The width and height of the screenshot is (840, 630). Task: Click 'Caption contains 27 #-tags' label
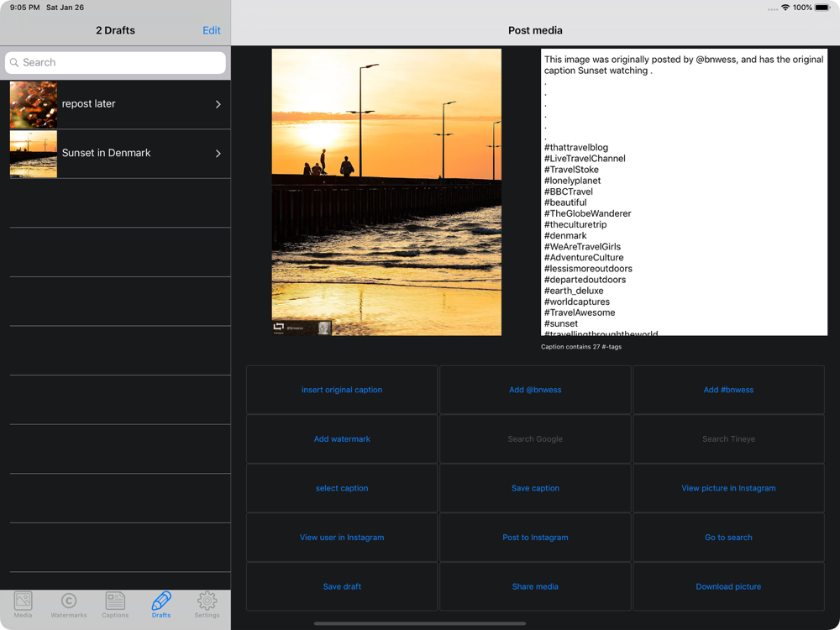click(581, 347)
